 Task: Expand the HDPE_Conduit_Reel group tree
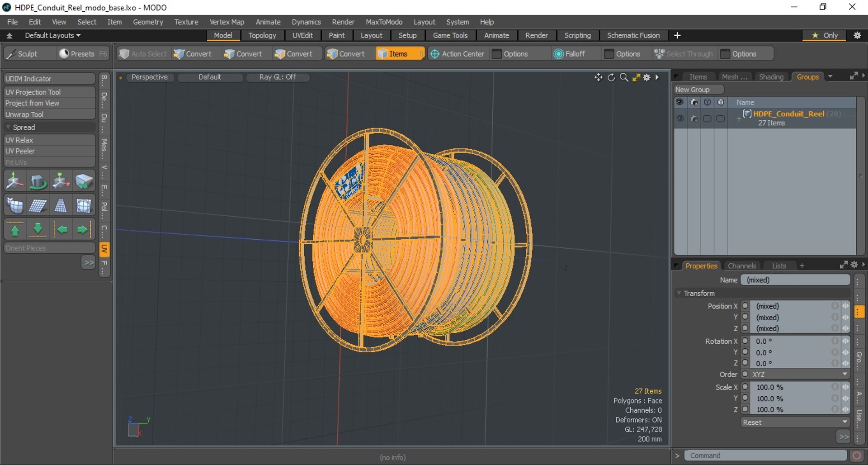point(738,119)
